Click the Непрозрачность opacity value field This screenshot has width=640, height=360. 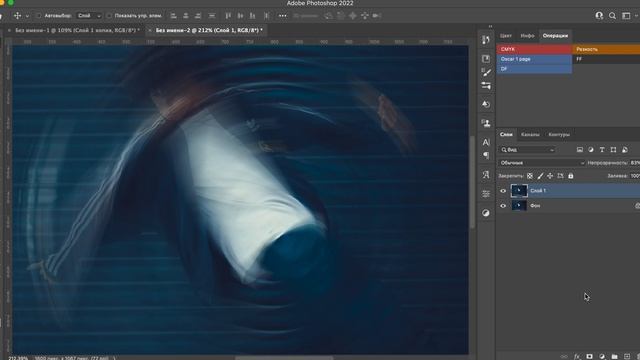(635, 163)
